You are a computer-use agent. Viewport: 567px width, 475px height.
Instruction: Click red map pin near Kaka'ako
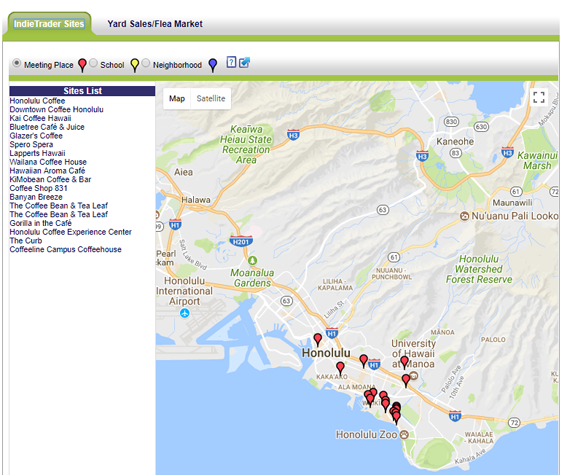340,368
